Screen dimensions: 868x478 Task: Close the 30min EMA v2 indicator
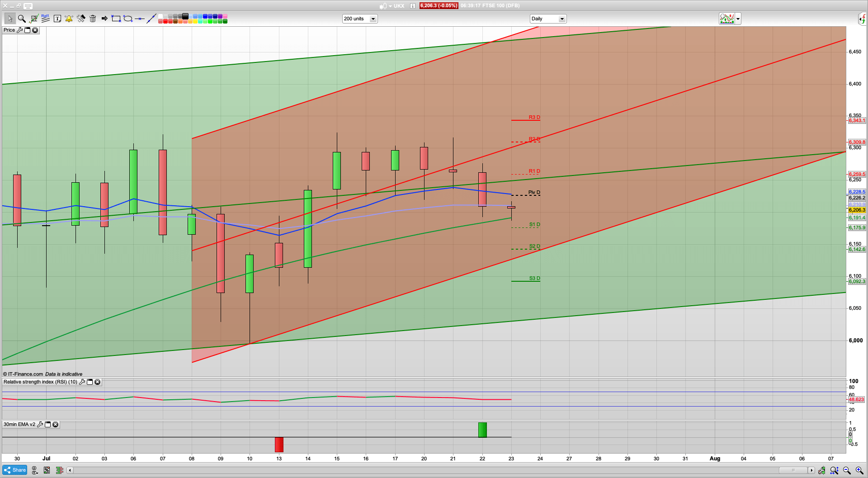[x=56, y=425]
